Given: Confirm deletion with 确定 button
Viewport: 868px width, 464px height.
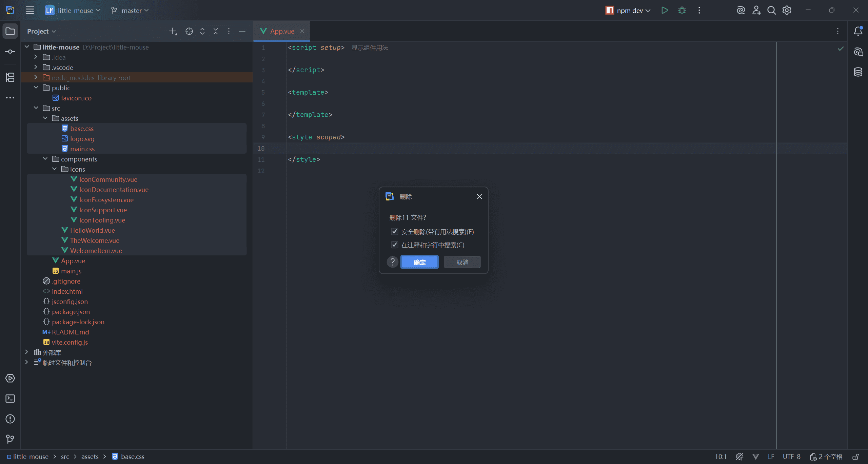Looking at the screenshot, I should 419,262.
